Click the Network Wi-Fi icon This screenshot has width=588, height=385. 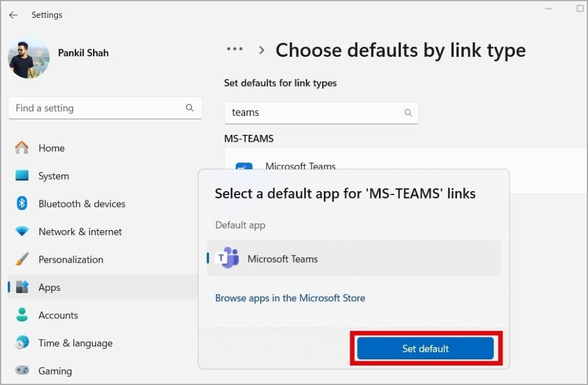coord(22,231)
